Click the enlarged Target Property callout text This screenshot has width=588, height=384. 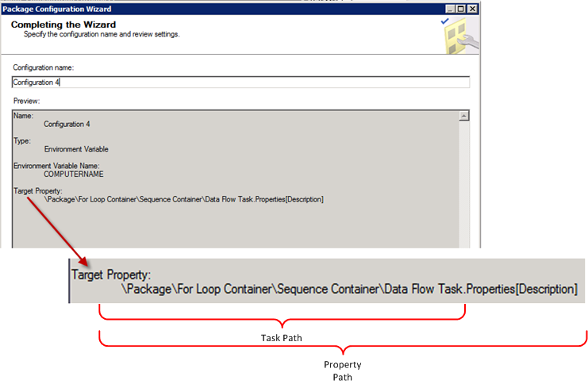point(111,275)
